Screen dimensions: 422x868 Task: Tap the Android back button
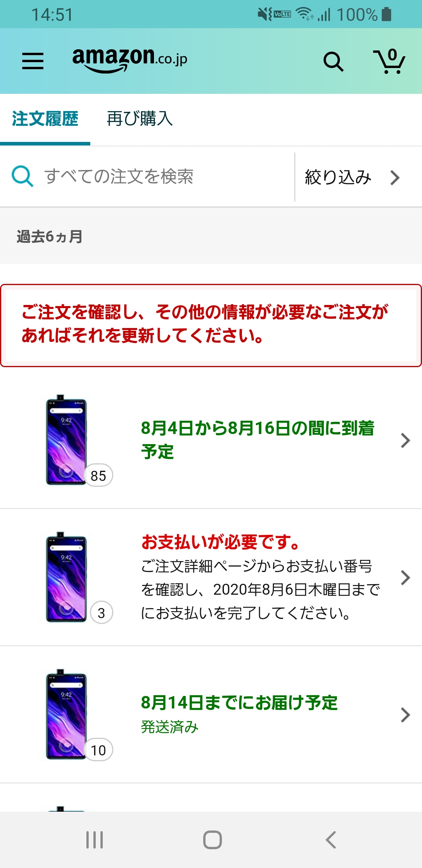point(331,839)
